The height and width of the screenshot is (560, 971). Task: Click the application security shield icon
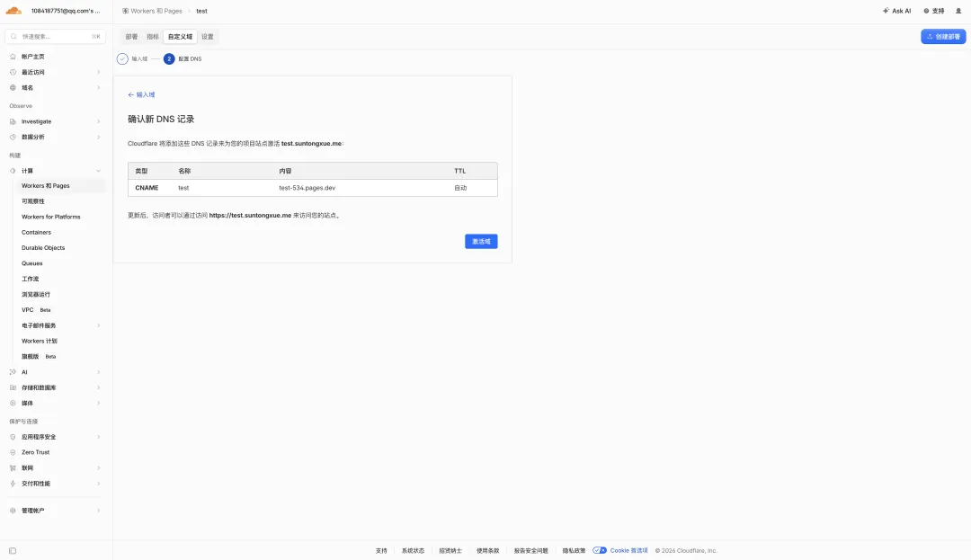(x=13, y=437)
